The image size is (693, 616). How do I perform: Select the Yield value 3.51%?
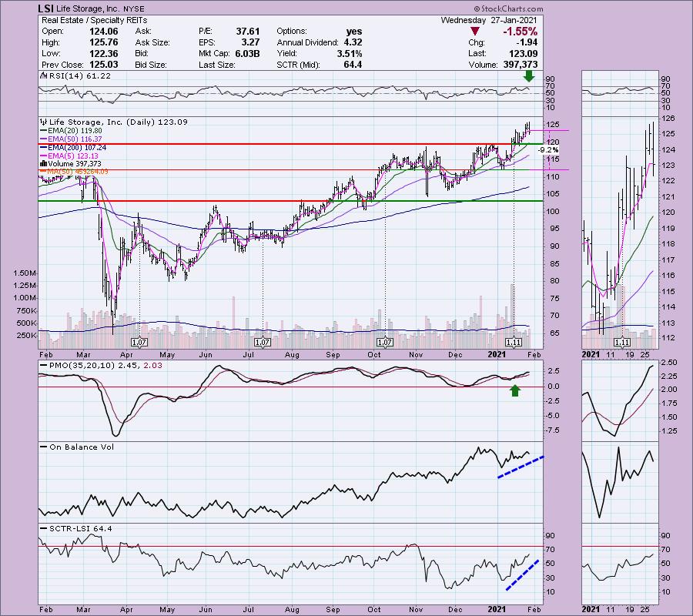pos(349,53)
